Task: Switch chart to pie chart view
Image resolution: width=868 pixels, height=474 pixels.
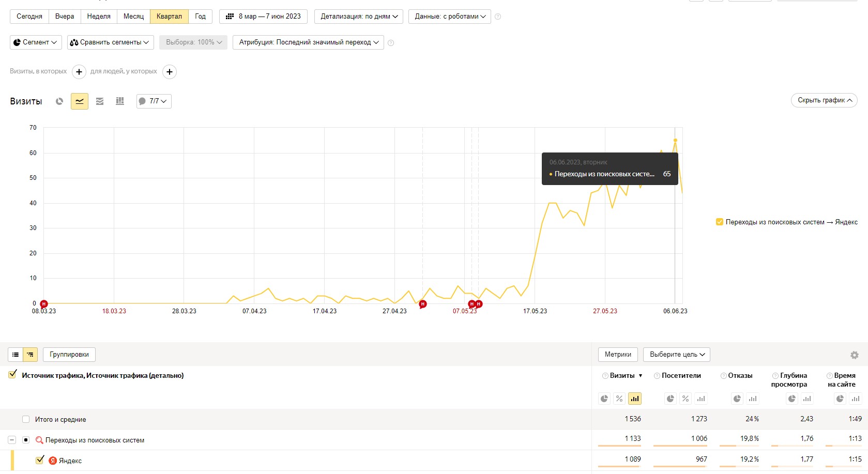Action: pyautogui.click(x=59, y=101)
